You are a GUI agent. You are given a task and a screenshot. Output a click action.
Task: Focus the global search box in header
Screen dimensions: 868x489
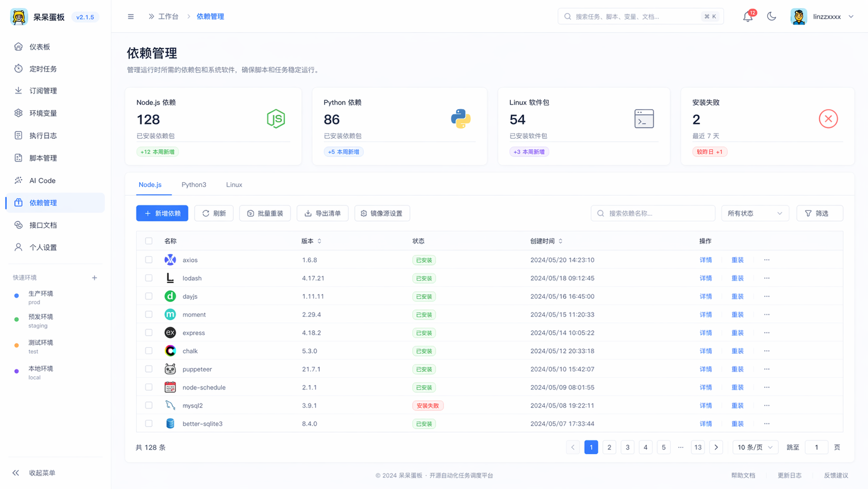coord(641,17)
